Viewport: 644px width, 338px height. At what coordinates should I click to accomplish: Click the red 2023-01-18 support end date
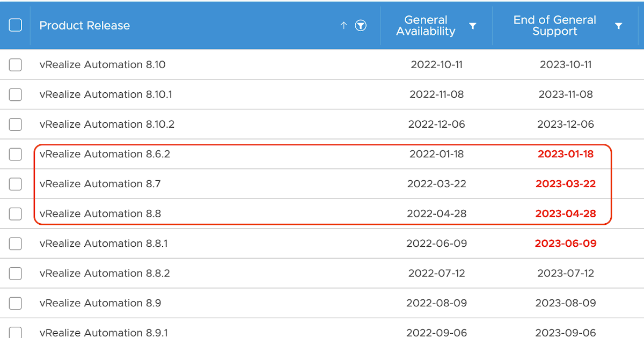click(566, 154)
